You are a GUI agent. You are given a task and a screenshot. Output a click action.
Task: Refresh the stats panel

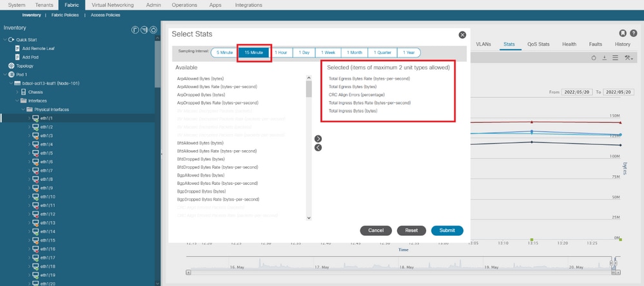[594, 58]
